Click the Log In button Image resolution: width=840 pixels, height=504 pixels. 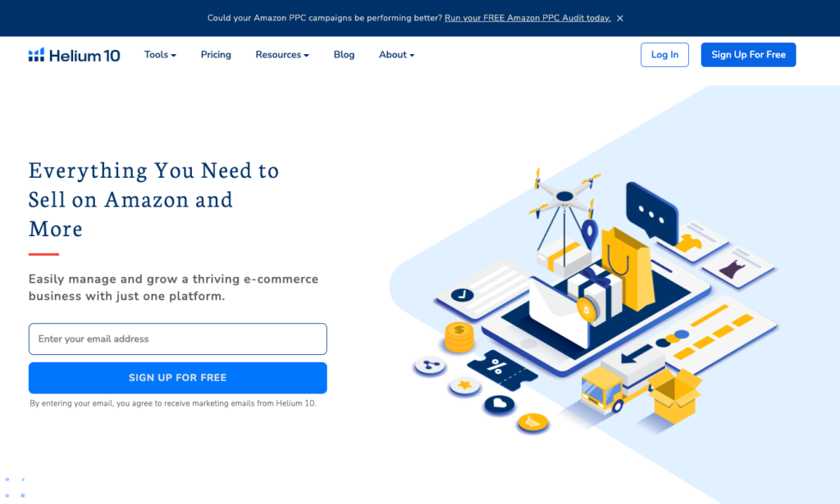pos(664,55)
